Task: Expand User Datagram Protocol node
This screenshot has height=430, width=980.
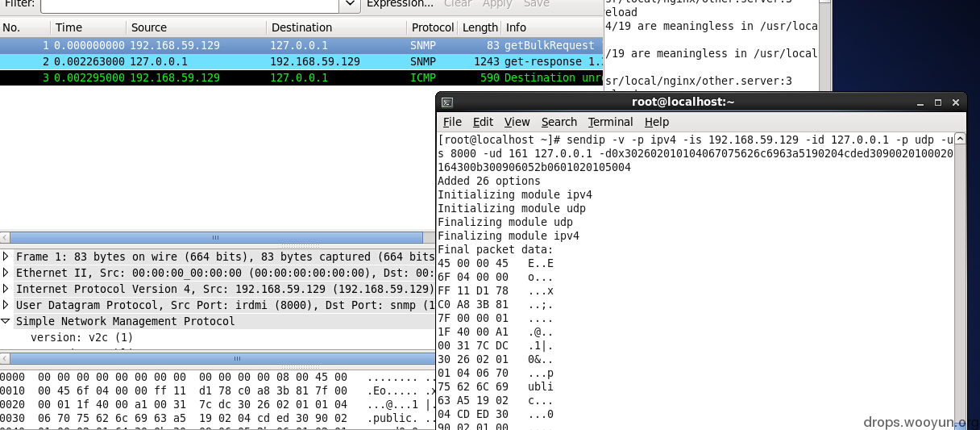Action: click(x=7, y=305)
